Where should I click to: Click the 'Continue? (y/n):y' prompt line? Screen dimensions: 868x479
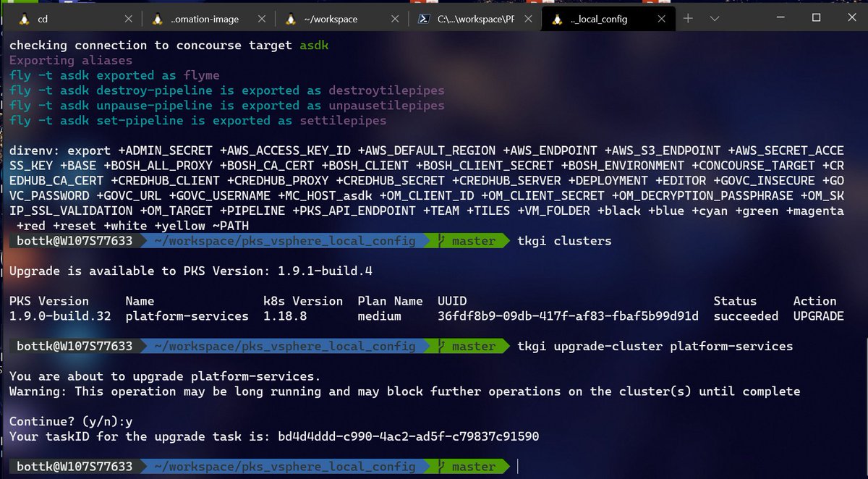[71, 421]
